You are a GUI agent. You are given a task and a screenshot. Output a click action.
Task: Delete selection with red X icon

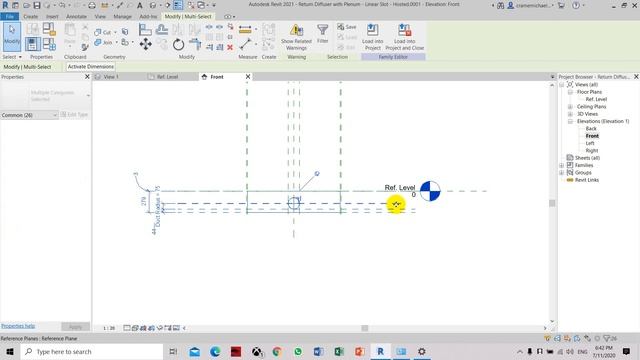point(230,47)
